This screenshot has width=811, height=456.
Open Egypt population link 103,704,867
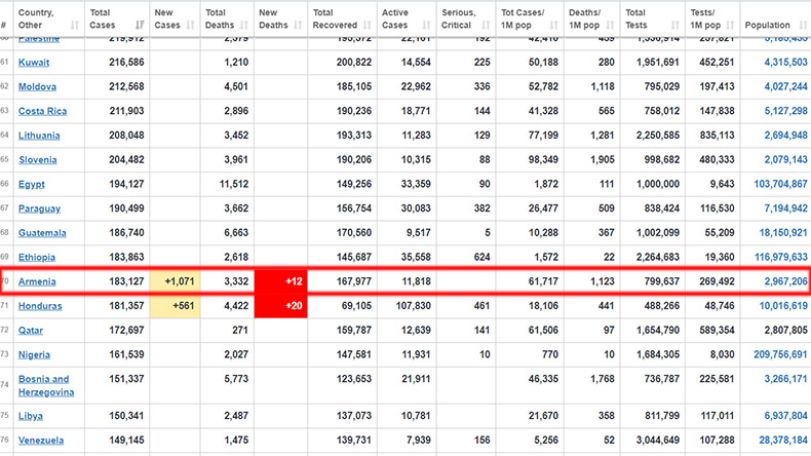coord(780,184)
